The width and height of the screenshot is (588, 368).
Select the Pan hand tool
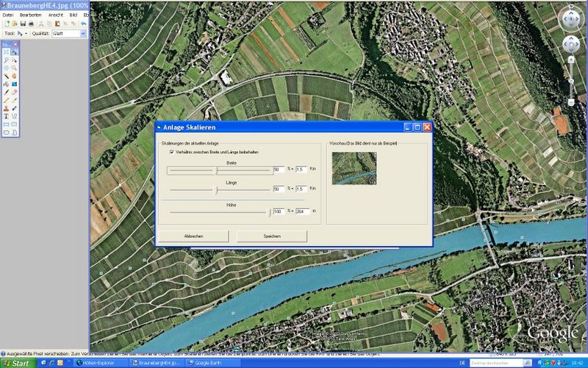click(14, 76)
